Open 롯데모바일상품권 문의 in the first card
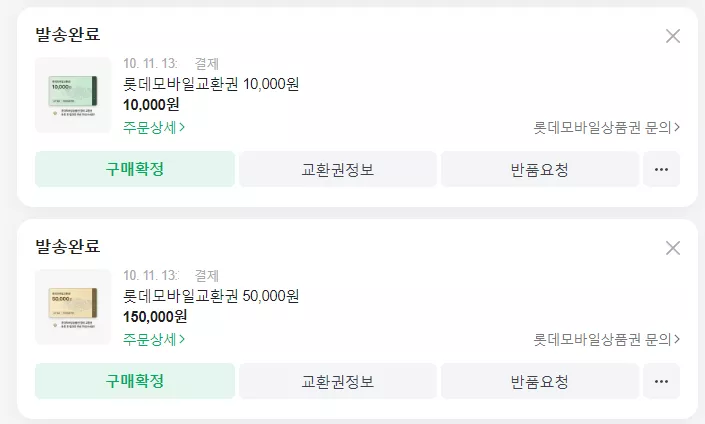 tap(607, 128)
